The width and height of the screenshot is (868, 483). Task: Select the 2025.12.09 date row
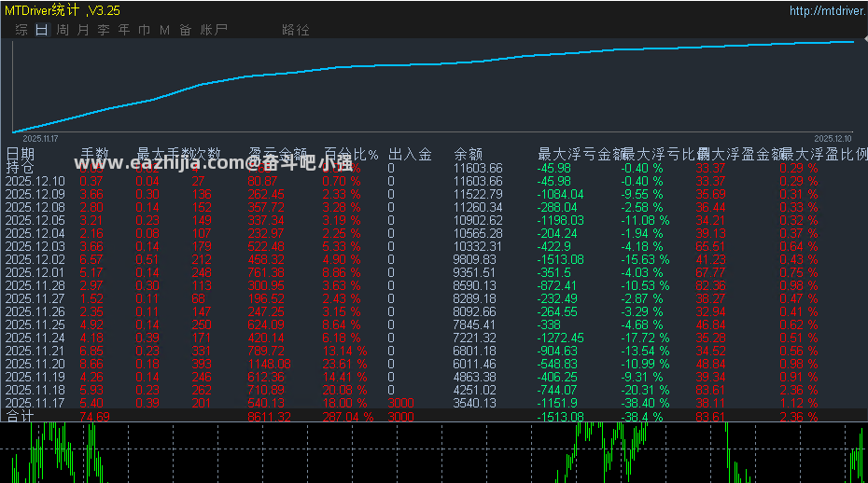(35, 194)
